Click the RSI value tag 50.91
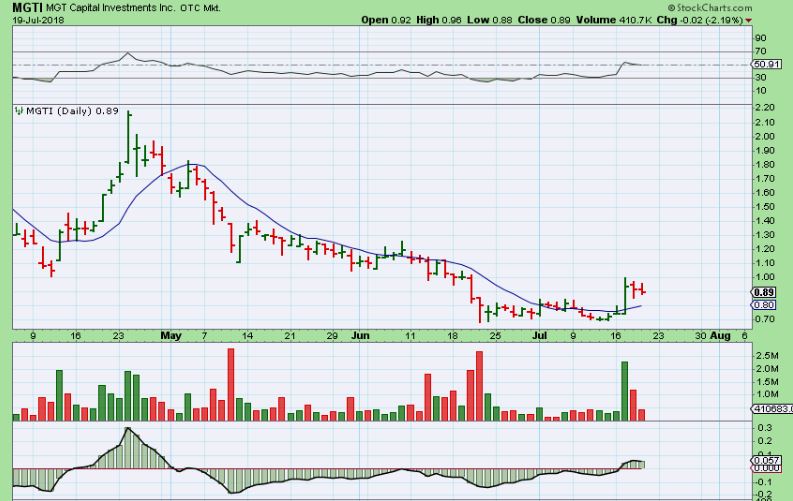The image size is (793, 501). 767,64
